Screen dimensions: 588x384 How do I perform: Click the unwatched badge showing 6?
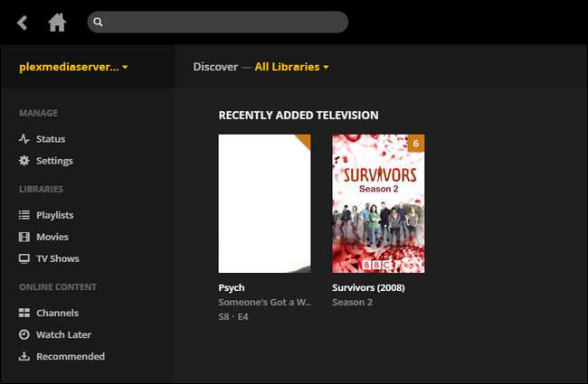416,143
